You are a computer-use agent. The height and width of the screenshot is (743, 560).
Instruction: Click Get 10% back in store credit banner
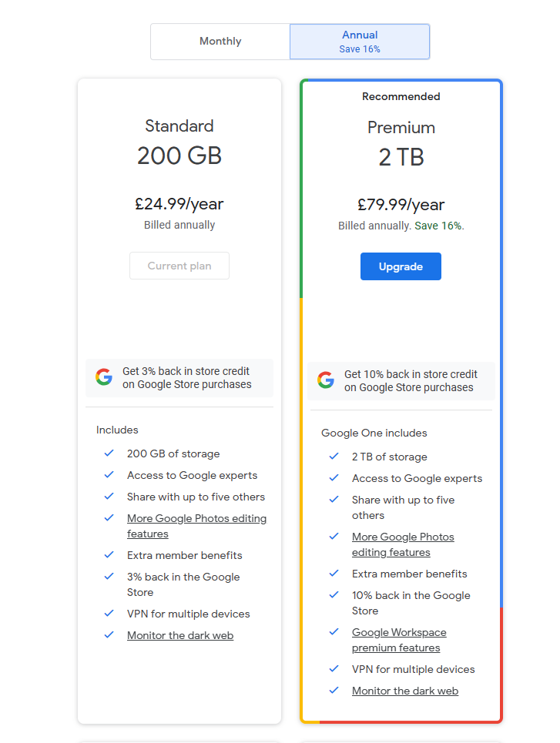tap(411, 380)
